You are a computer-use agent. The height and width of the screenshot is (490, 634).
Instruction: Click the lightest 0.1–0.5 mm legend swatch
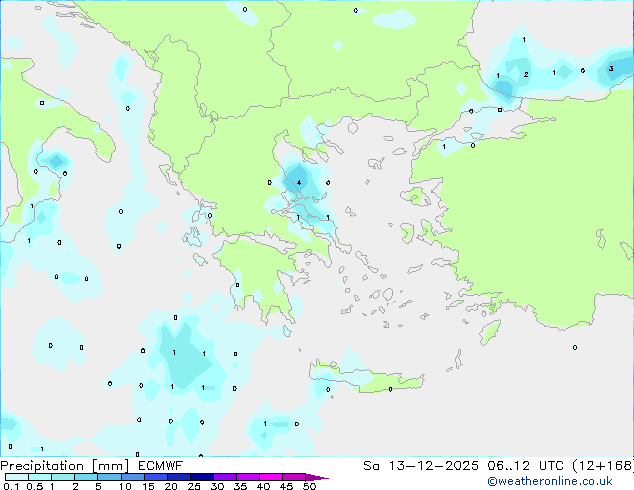(17, 477)
